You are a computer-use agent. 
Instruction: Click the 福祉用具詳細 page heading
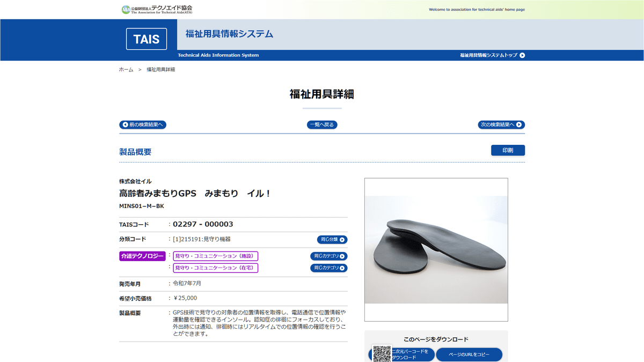coord(322,94)
